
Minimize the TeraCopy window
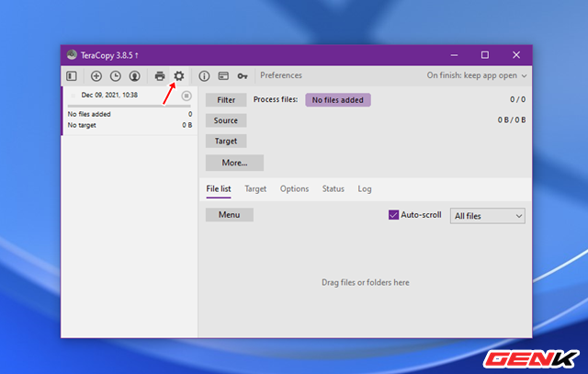[x=454, y=55]
